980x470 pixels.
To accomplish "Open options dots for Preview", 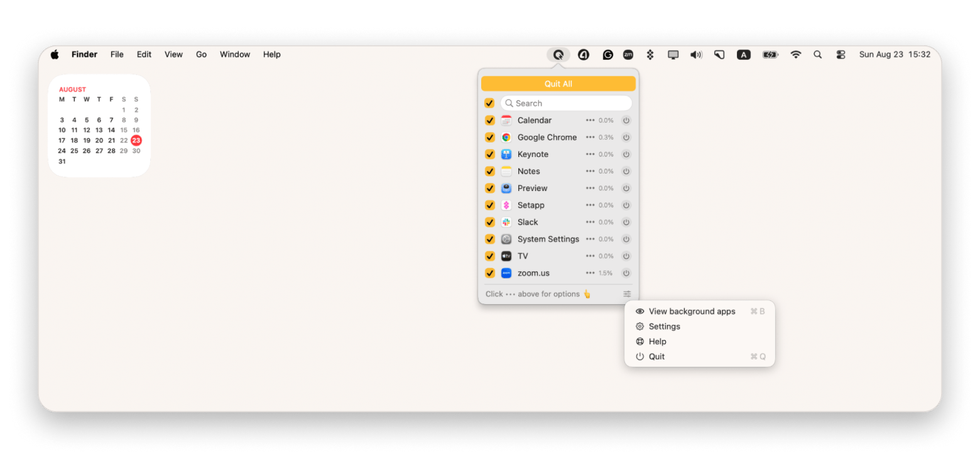I will (590, 189).
